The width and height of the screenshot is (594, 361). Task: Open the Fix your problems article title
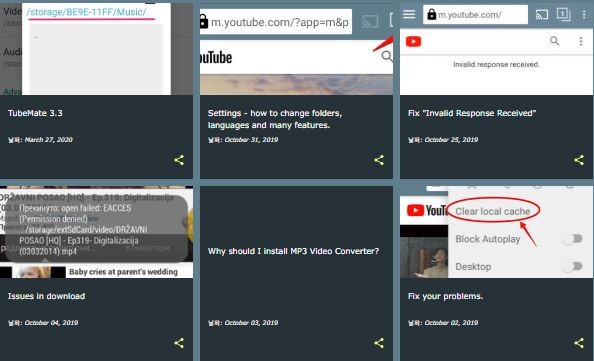pos(445,296)
